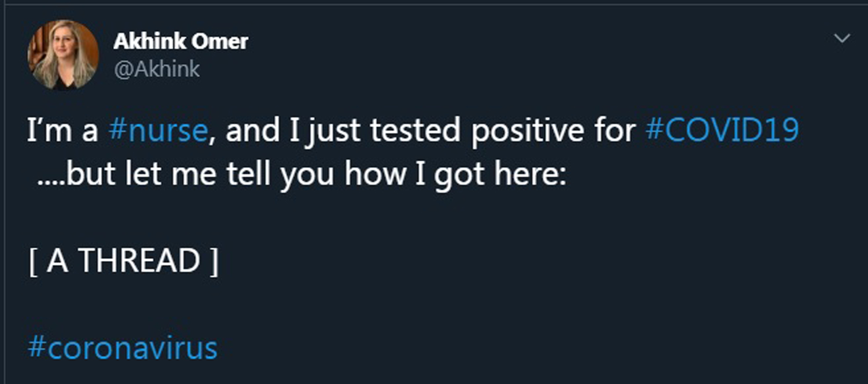Browse the #coronavirus hashtag
This screenshot has height=384, width=868.
pyautogui.click(x=122, y=348)
